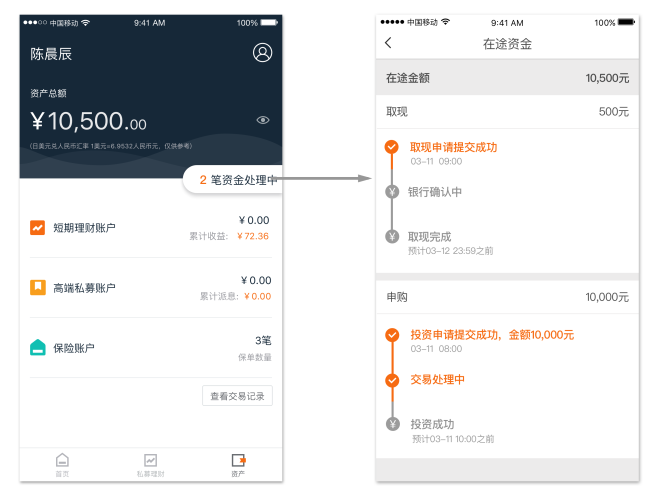650x496 pixels.
Task: Tap the 取现 500元 section header
Action: point(507,112)
